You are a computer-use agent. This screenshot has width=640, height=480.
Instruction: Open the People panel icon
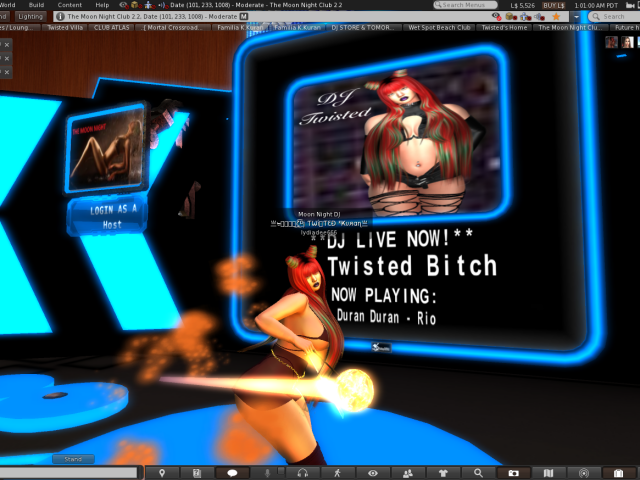[x=408, y=472]
